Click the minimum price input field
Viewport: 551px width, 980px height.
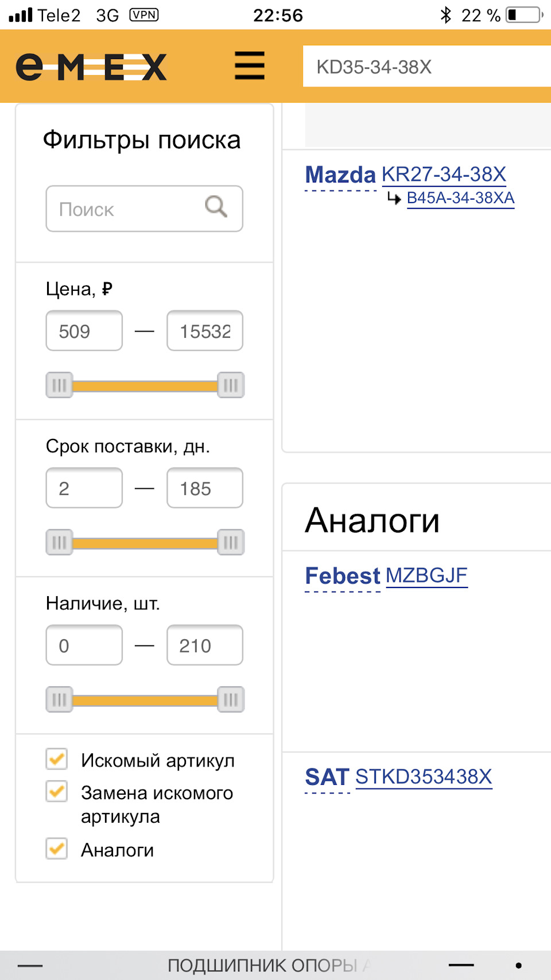(84, 331)
